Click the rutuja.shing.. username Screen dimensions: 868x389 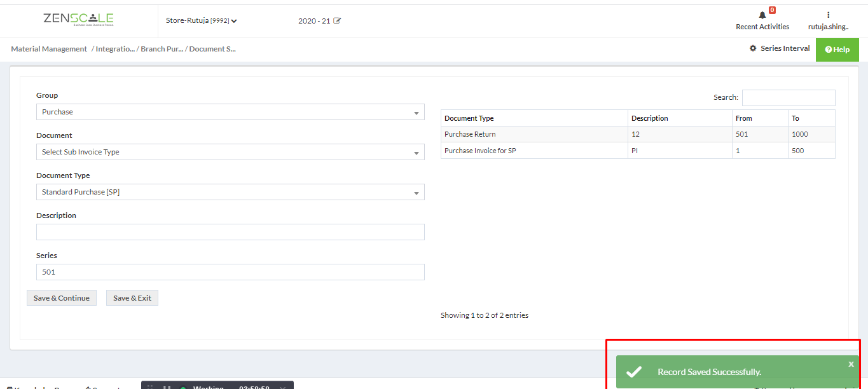click(828, 27)
